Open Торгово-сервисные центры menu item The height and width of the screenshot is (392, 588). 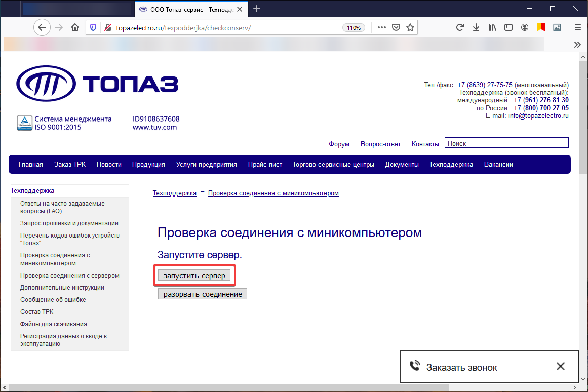333,164
